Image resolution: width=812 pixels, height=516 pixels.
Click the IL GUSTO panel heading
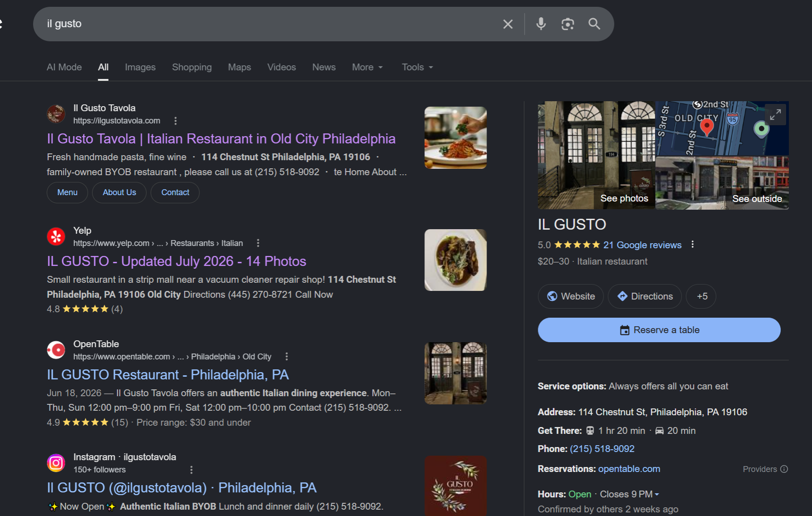(572, 224)
